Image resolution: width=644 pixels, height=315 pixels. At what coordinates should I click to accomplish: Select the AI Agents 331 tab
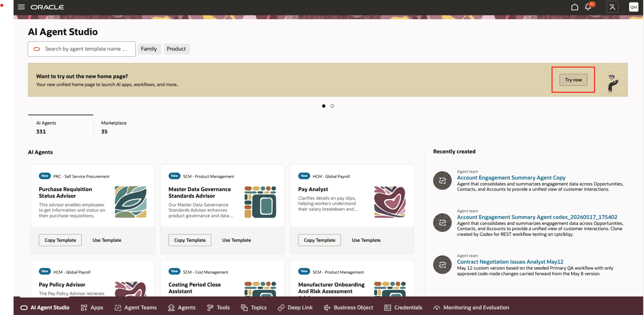click(x=61, y=127)
